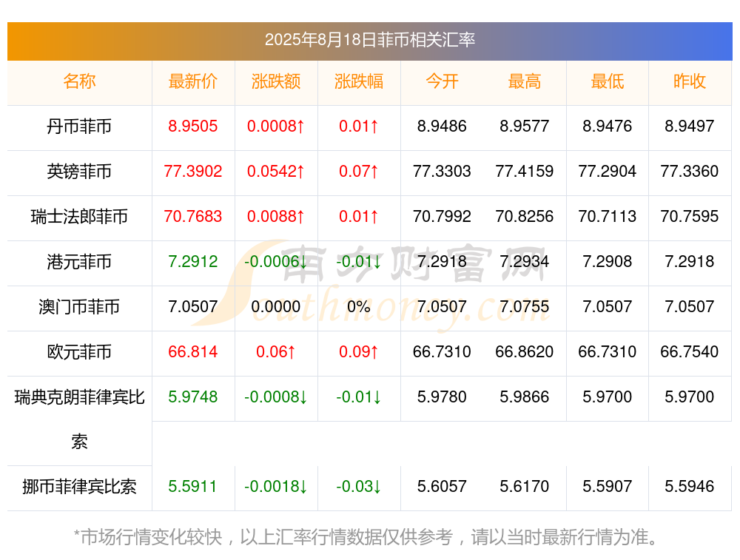
Task: Click the disclaimer starting *市场行情变化较快
Action: 366,537
